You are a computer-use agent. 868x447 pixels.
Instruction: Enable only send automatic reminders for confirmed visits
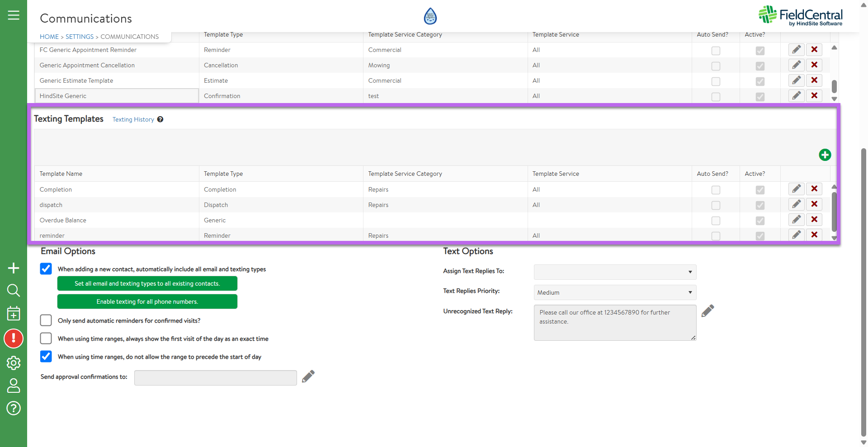(46, 320)
